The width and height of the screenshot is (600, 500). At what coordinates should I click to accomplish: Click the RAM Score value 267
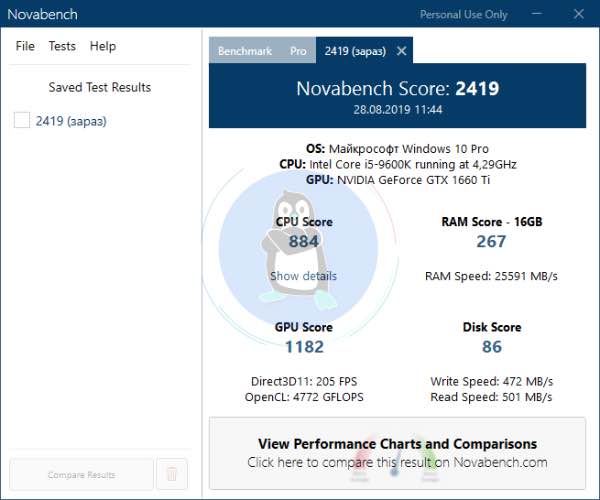(491, 242)
